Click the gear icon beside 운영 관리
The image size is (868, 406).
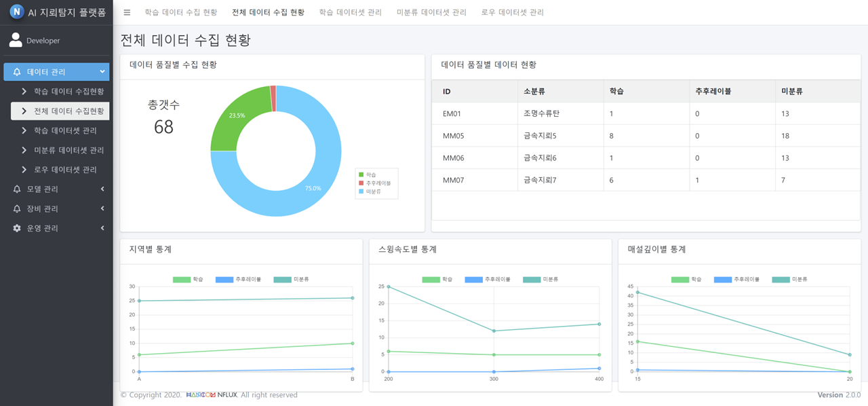tap(17, 229)
